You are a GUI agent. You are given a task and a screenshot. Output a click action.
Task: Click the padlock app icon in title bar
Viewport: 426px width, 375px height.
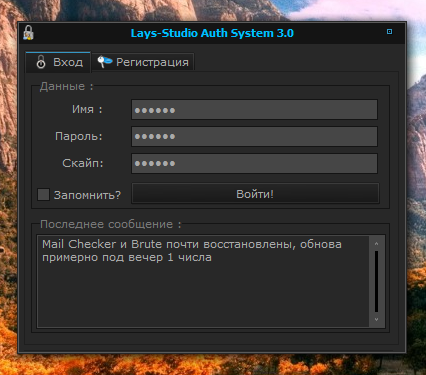[x=29, y=33]
